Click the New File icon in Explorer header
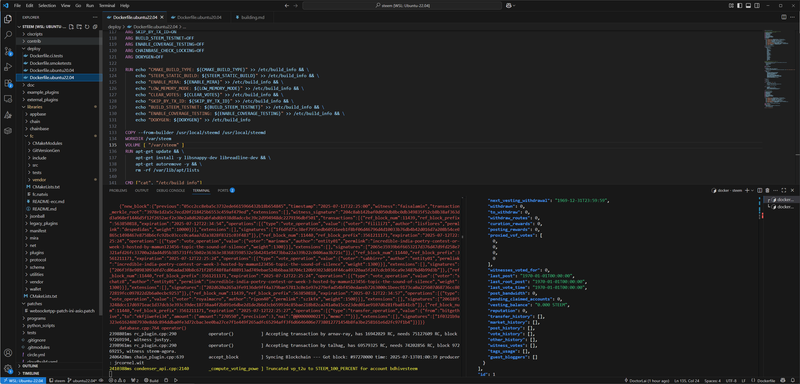This screenshot has width=800, height=384. 71,27
